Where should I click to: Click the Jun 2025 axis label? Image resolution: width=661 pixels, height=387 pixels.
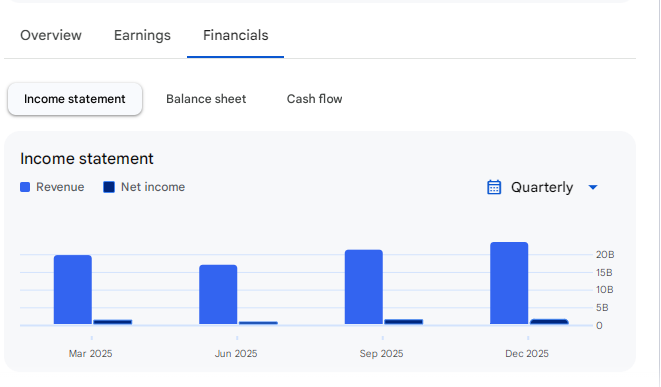pos(236,353)
